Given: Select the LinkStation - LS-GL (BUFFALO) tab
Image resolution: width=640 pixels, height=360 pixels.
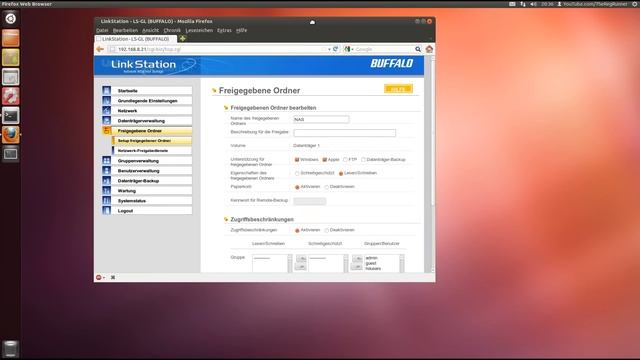Looking at the screenshot, I should point(135,39).
